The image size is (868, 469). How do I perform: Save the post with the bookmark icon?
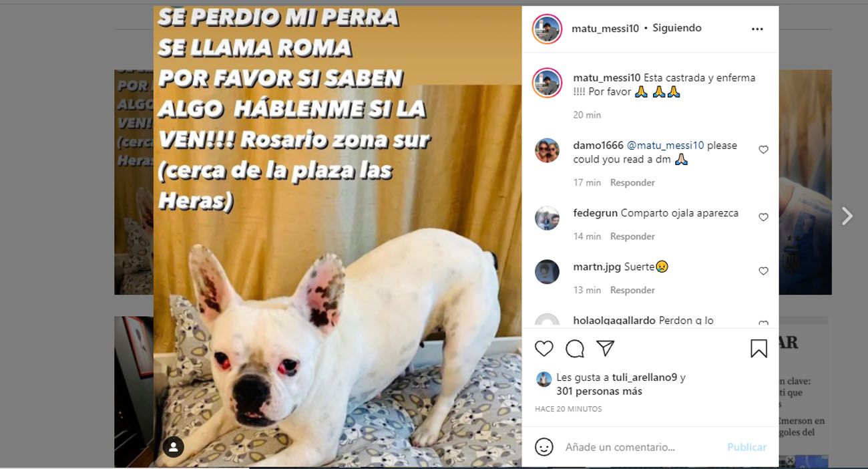click(x=758, y=348)
